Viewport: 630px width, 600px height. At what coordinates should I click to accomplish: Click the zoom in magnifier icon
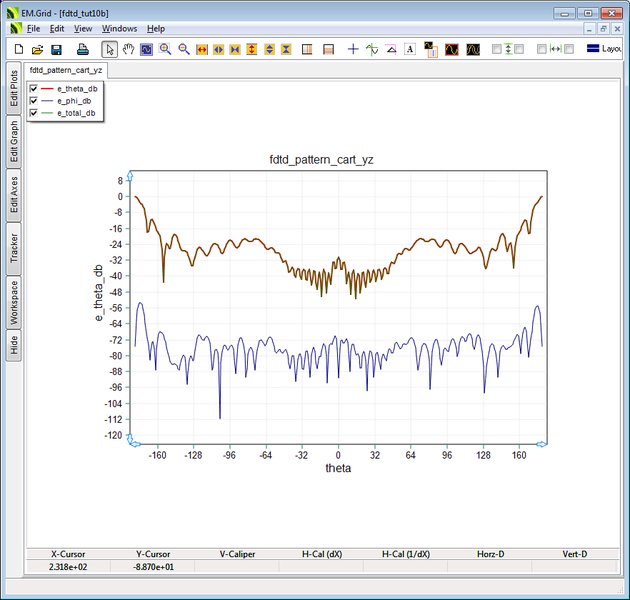(x=165, y=49)
